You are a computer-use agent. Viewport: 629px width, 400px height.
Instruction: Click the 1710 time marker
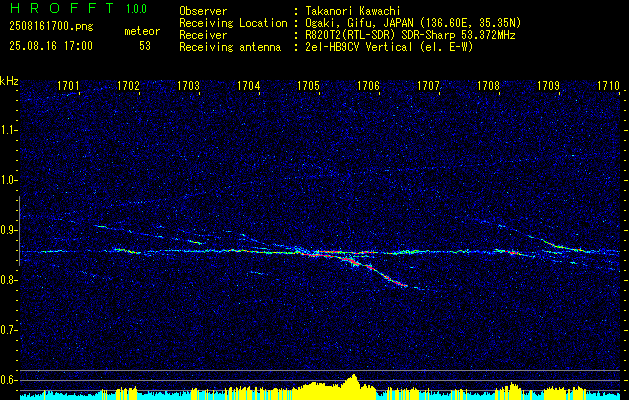(x=609, y=85)
